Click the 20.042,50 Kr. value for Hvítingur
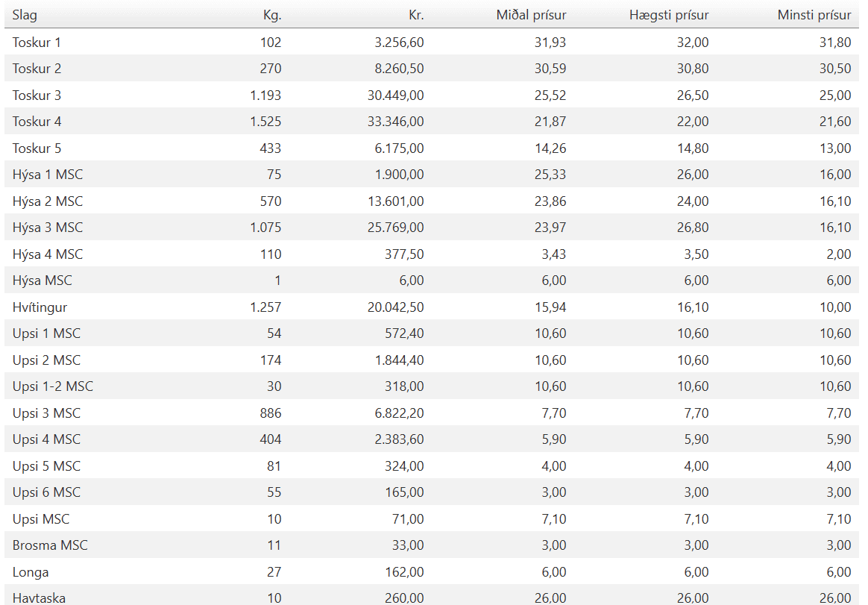 pyautogui.click(x=396, y=307)
